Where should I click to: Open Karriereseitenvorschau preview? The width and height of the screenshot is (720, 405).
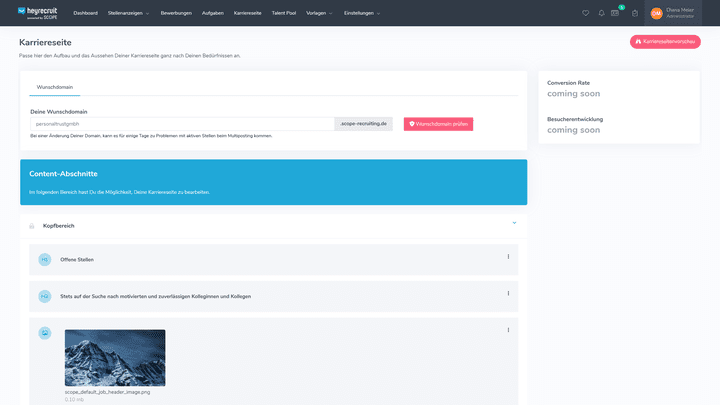tap(665, 42)
